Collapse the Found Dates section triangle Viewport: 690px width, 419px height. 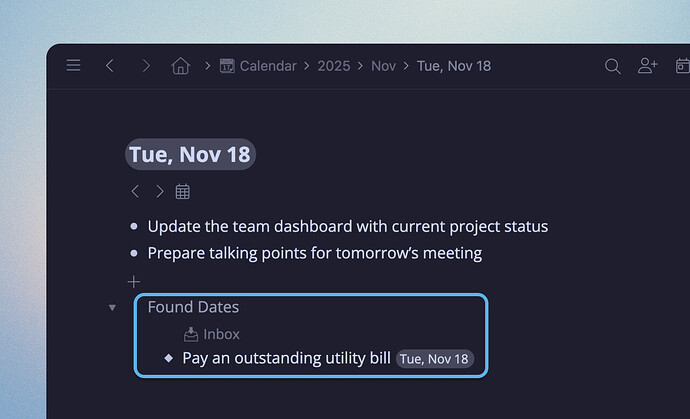(112, 307)
